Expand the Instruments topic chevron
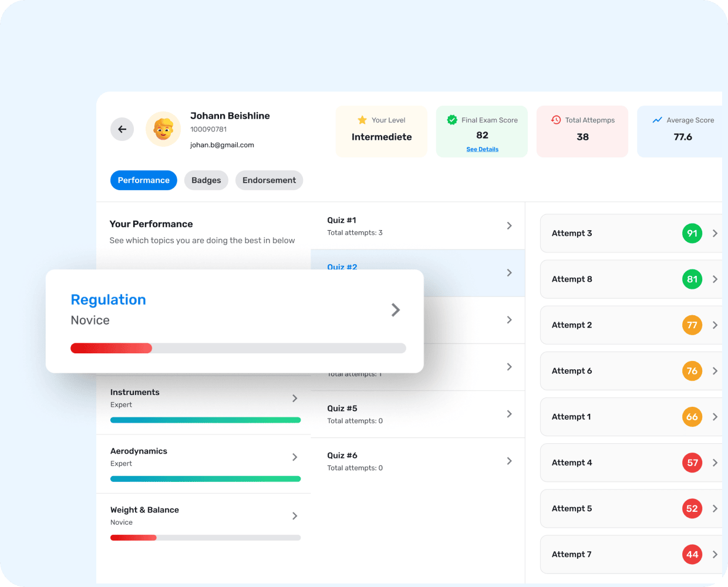This screenshot has width=728, height=587. [295, 398]
